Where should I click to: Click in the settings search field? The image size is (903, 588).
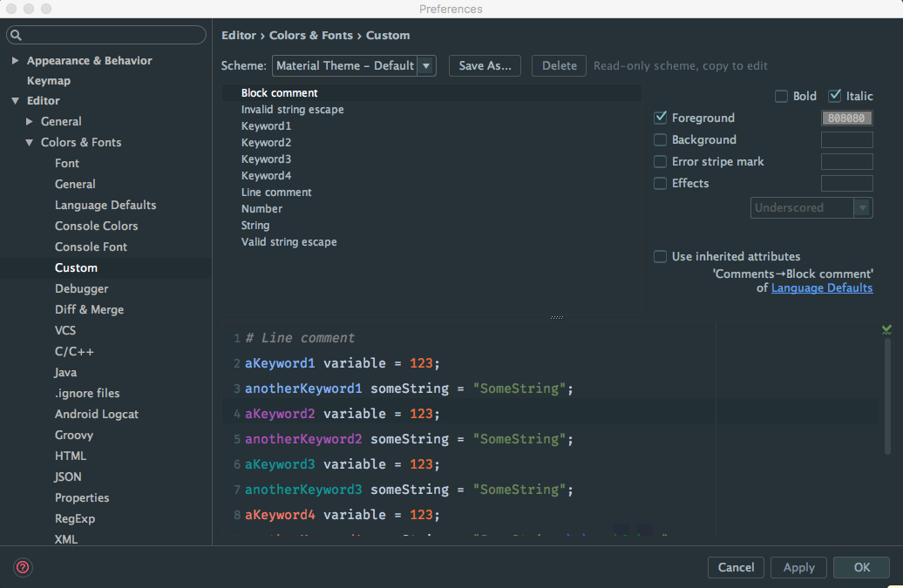113,36
